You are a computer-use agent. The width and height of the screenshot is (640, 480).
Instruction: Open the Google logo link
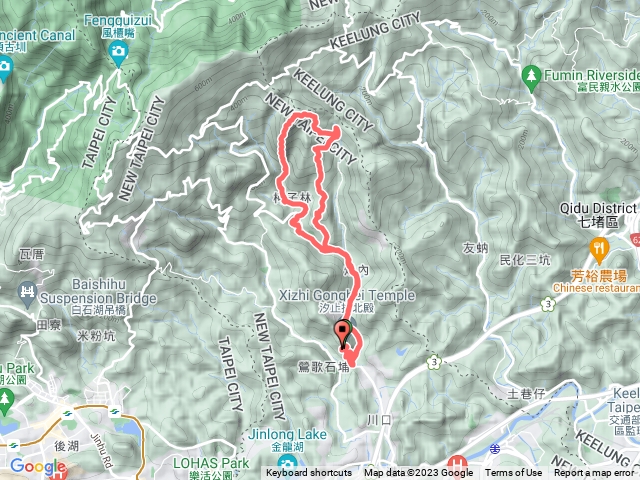click(x=38, y=467)
